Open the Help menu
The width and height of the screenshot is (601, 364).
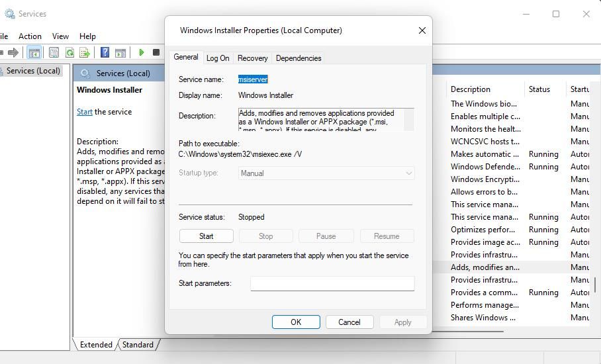click(87, 36)
